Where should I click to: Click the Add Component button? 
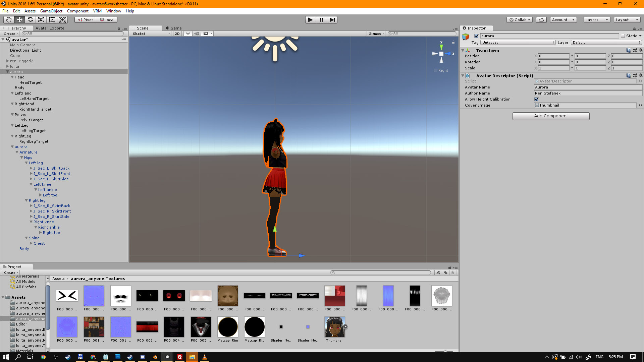[x=551, y=116]
